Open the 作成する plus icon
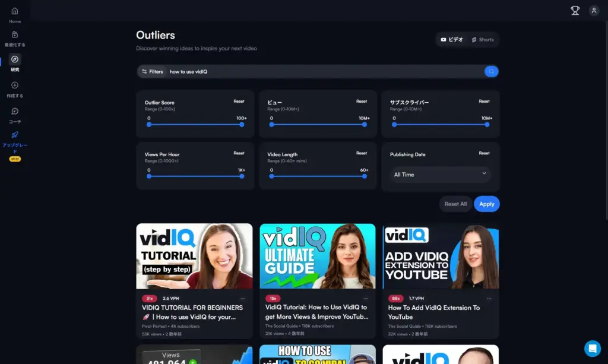 click(15, 86)
